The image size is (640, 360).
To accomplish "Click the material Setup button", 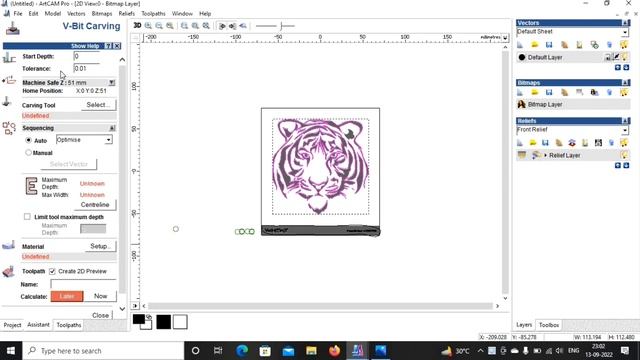I will (100, 246).
